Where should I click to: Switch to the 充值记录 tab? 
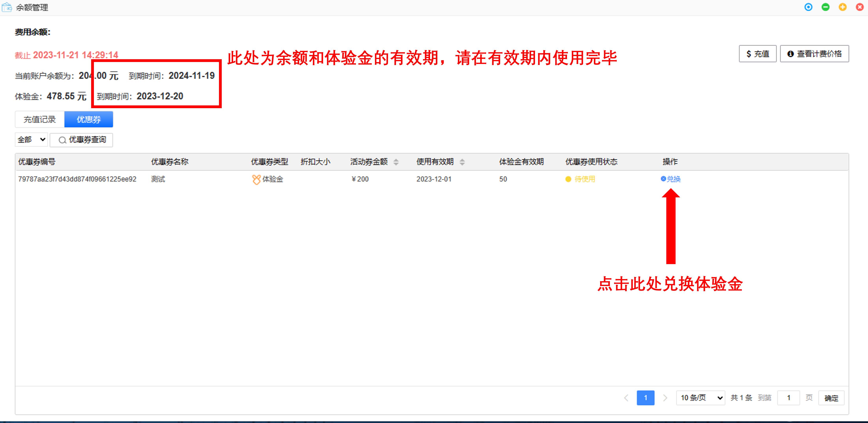point(39,119)
